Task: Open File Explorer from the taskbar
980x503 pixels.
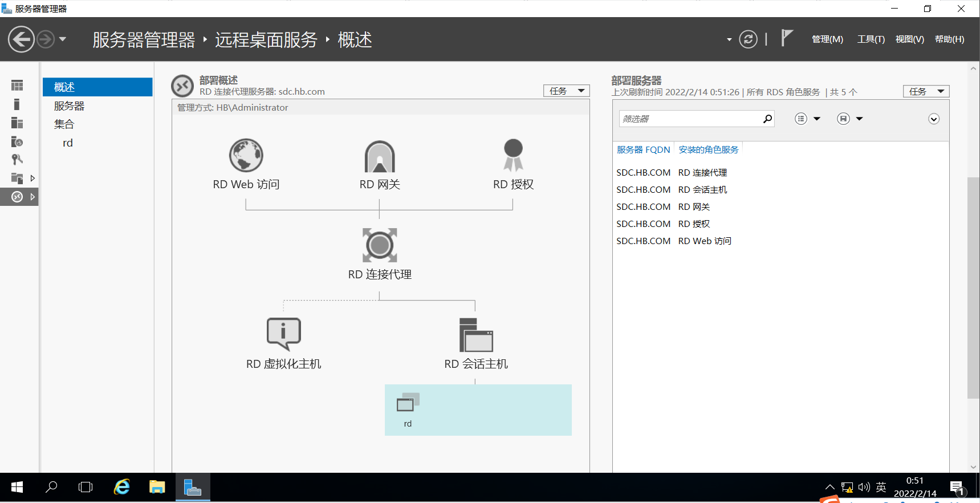Action: (157, 487)
